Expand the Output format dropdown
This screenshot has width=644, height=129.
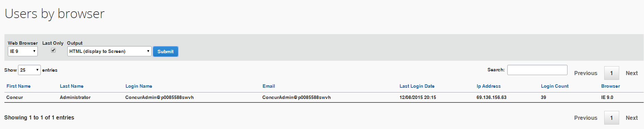click(x=109, y=51)
